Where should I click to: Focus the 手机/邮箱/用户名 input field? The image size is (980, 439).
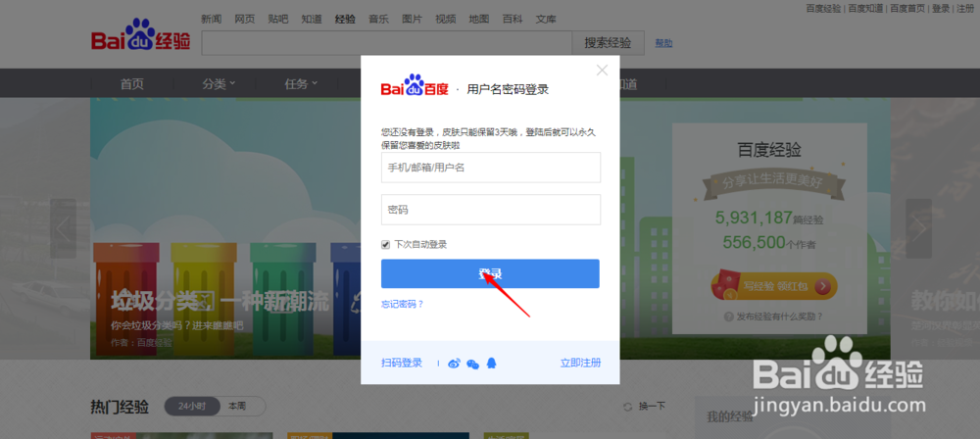pyautogui.click(x=491, y=168)
